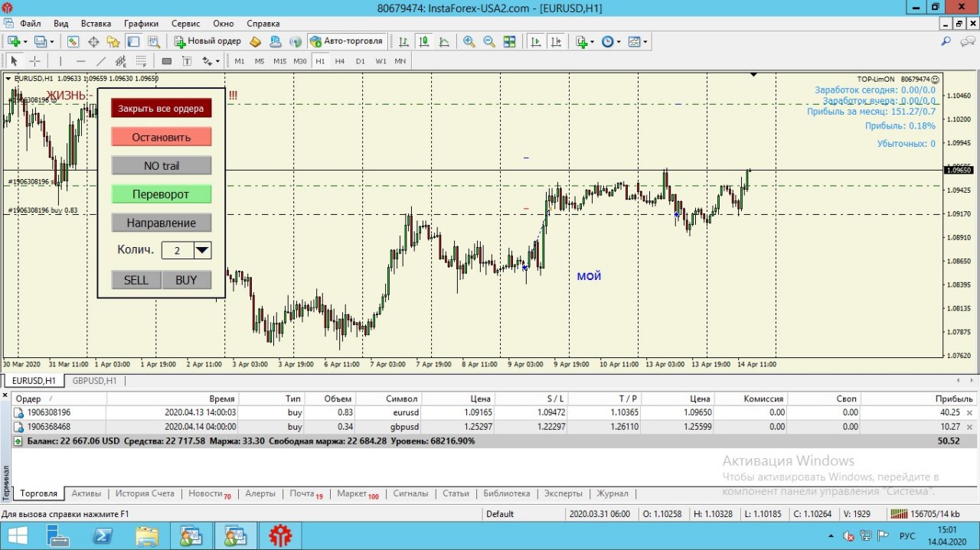Open the periods clock dropdown
980x550 pixels.
[x=619, y=41]
